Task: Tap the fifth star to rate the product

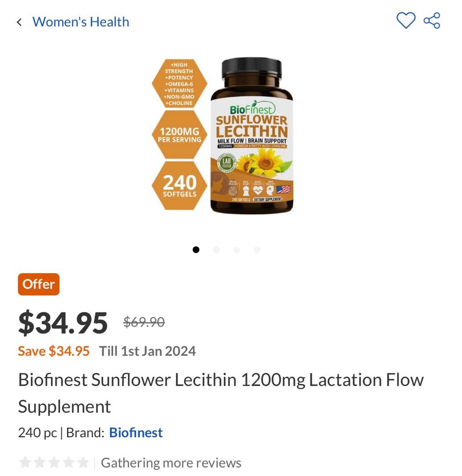Action: click(84, 462)
